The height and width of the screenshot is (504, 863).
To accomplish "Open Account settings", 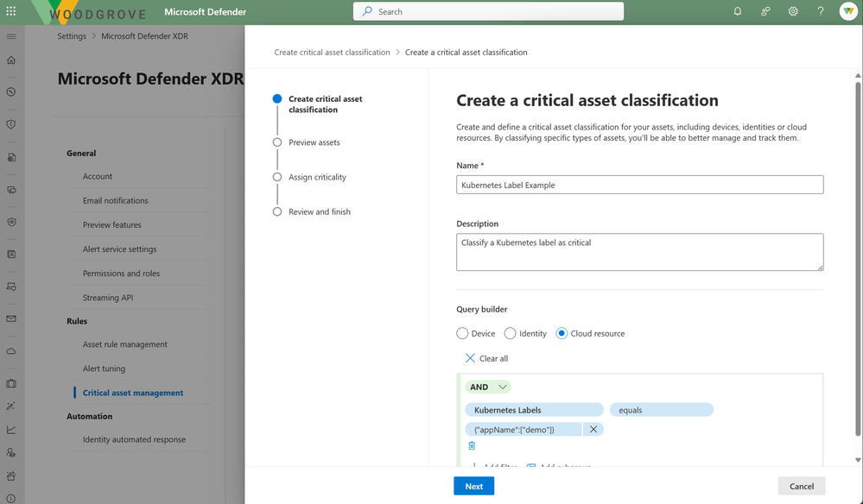I will pos(98,176).
